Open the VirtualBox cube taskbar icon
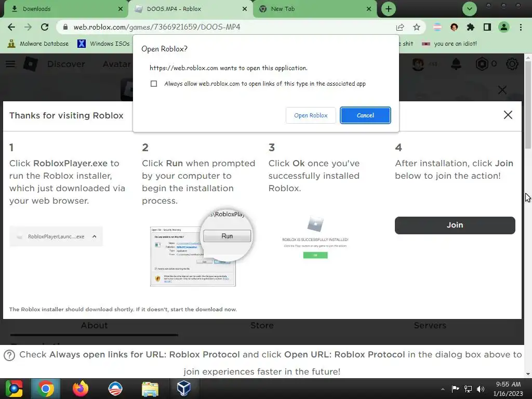 coord(184,389)
